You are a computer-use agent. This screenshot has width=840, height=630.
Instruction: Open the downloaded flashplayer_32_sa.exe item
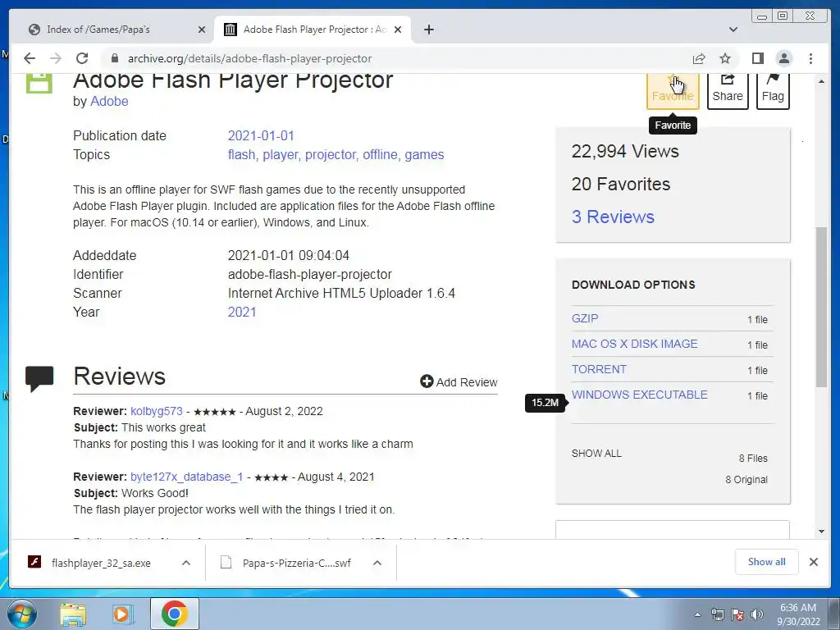coord(101,563)
